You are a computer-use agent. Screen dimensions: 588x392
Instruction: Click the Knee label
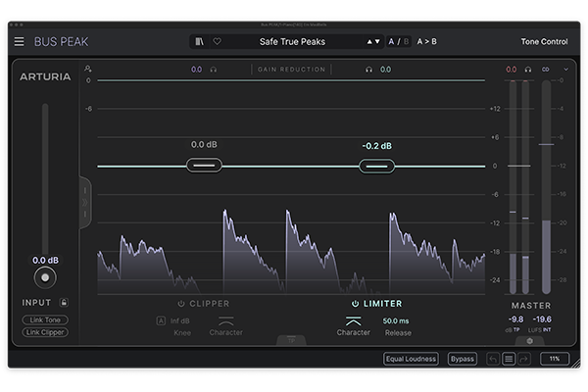coord(182,333)
